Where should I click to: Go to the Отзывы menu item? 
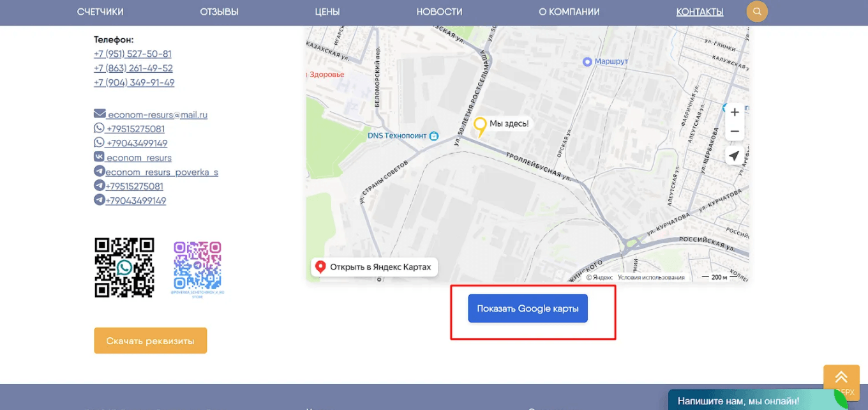(219, 12)
